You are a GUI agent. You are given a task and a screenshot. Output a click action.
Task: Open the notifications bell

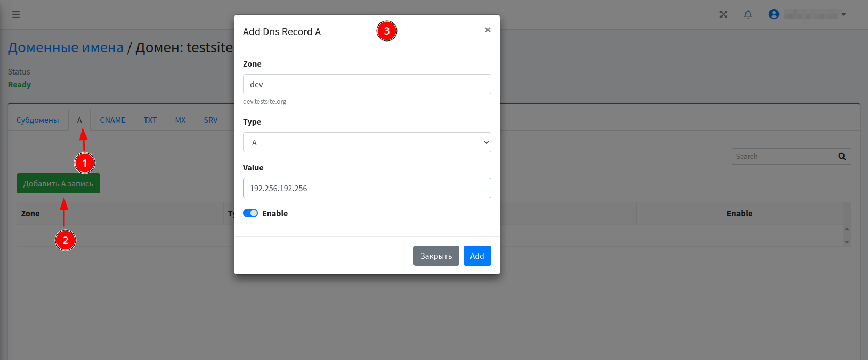(x=748, y=14)
